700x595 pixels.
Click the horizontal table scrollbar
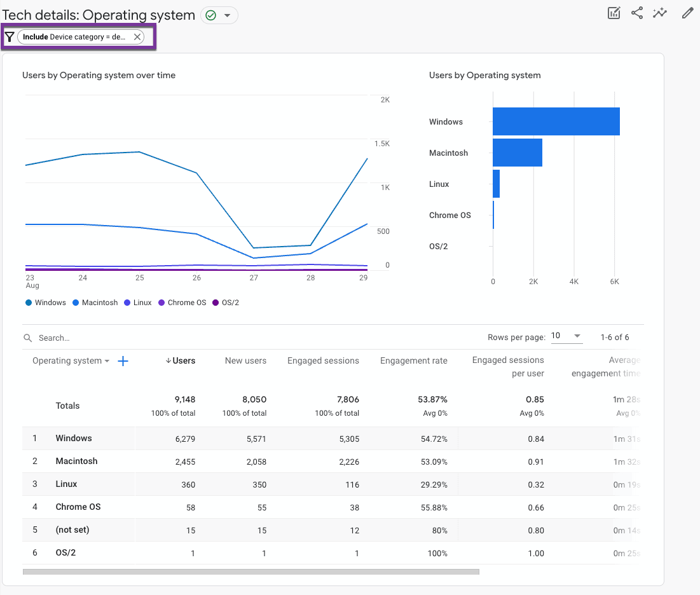click(251, 571)
